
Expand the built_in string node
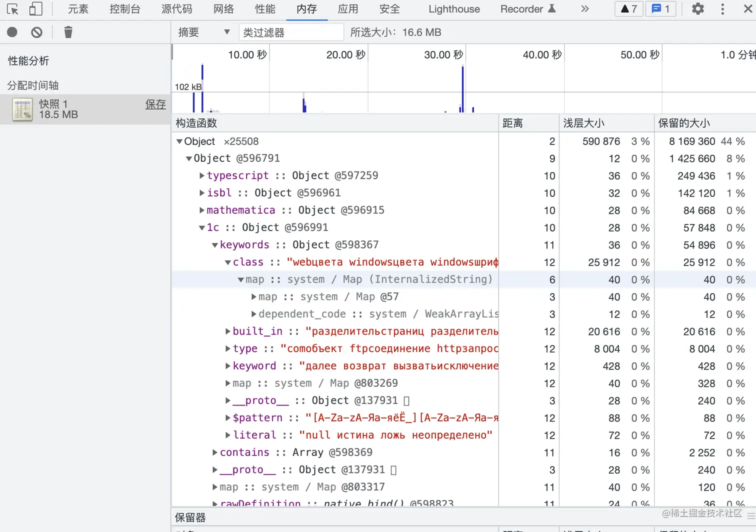coord(228,331)
